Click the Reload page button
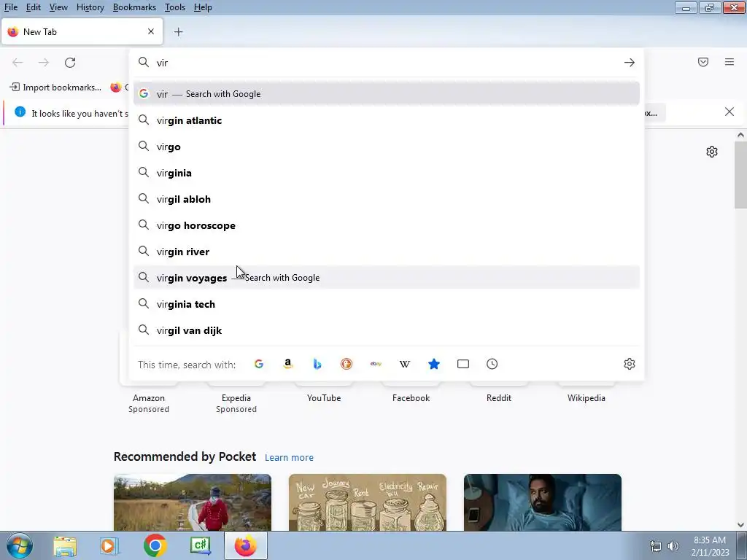 (x=70, y=63)
